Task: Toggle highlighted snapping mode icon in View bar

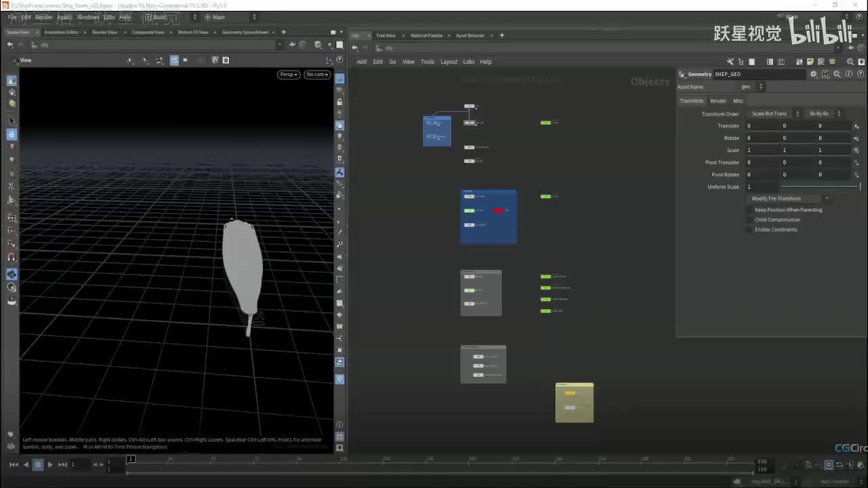Action: [174, 60]
